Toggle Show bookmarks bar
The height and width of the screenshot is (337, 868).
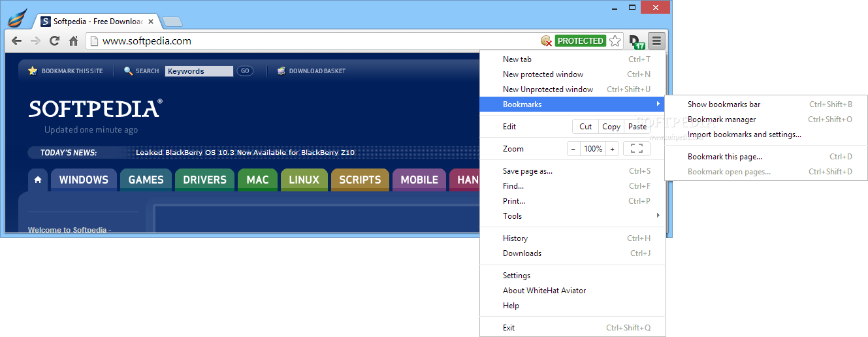click(x=766, y=104)
